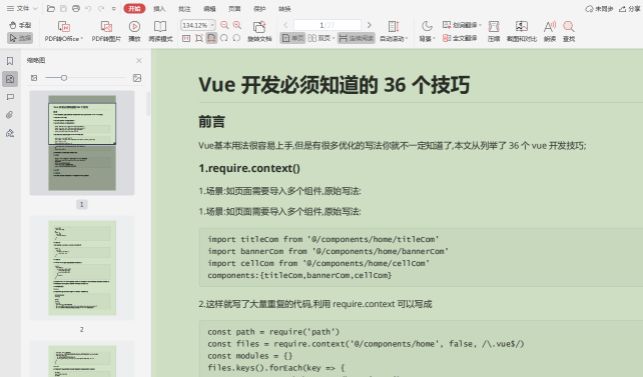Zoom out with the minus magnifier icon
The image size is (643, 377).
tap(224, 25)
